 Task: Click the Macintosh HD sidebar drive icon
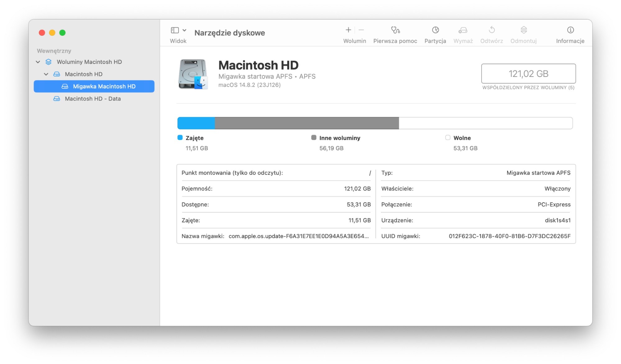57,74
